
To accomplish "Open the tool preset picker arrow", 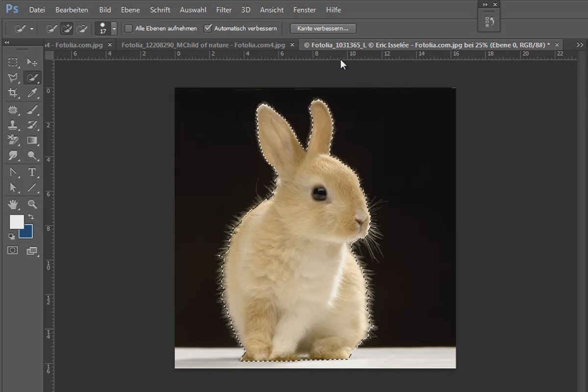I will 32,29.
